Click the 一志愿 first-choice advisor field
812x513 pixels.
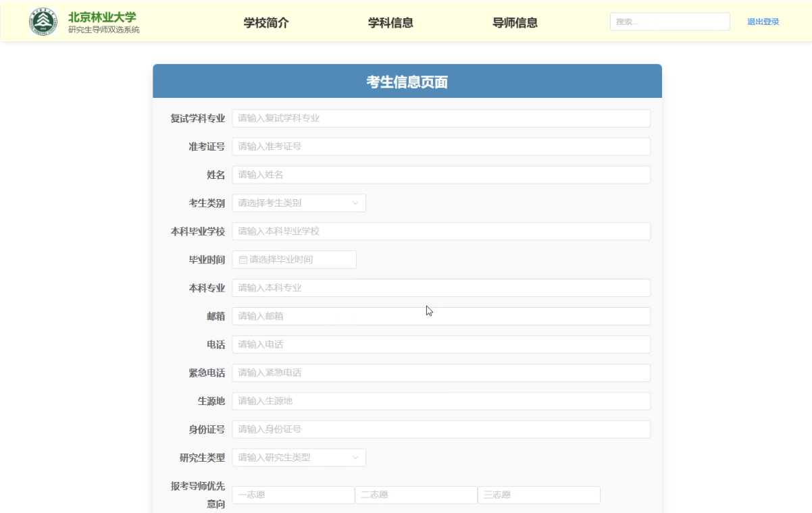pos(293,495)
